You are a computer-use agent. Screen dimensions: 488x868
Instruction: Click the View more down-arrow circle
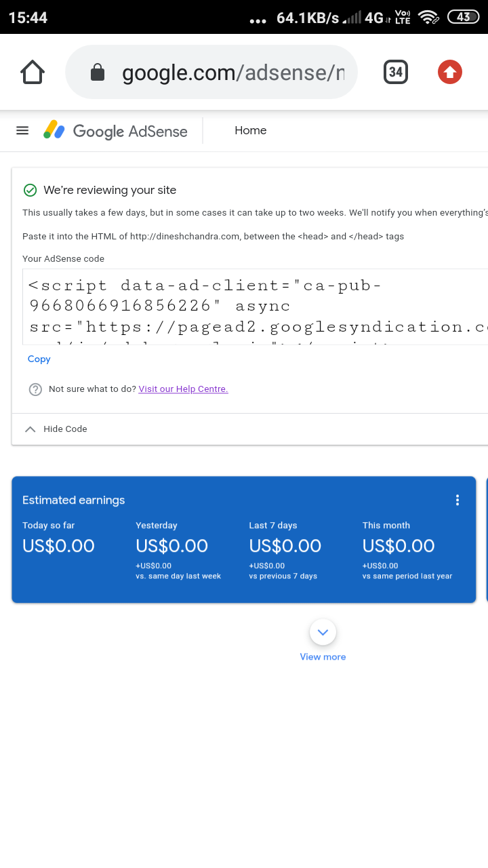(x=323, y=632)
